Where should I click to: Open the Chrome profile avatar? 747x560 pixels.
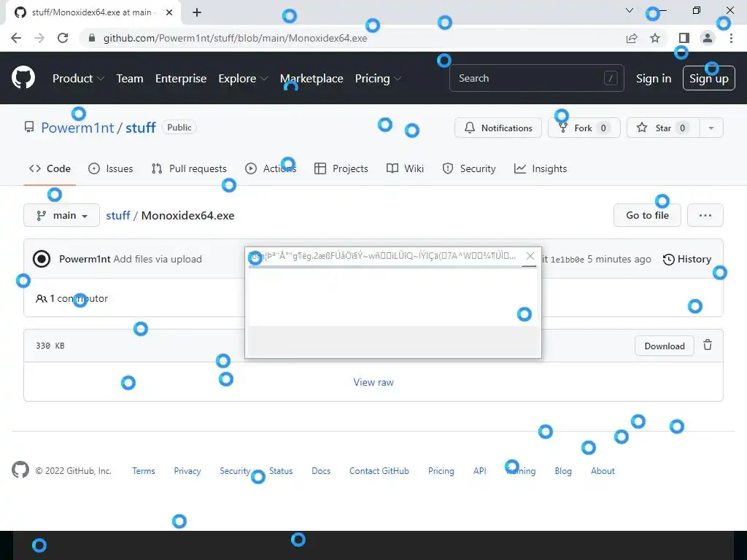click(708, 38)
